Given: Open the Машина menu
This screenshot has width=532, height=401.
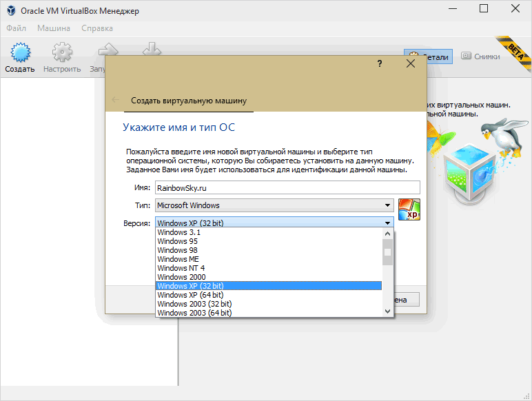Looking at the screenshot, I should click(x=54, y=28).
